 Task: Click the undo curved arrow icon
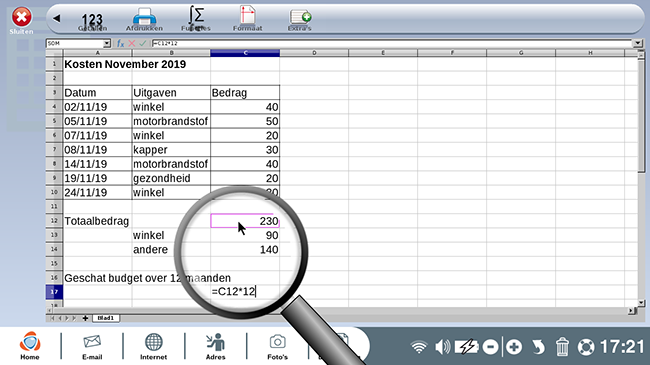click(x=538, y=347)
